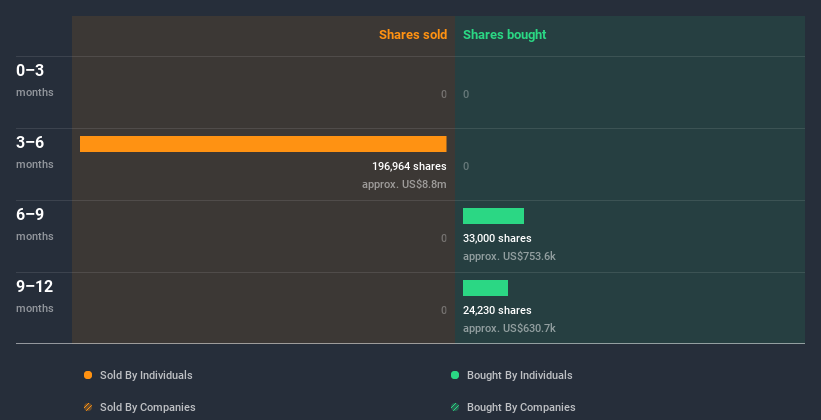This screenshot has width=821, height=420.
Task: Click the 33,000 shares value
Action: pyautogui.click(x=497, y=238)
